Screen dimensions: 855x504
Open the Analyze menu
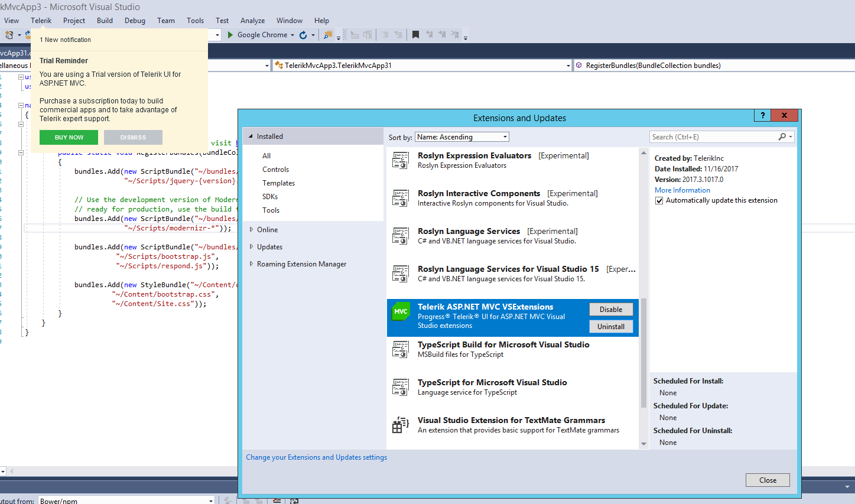coord(252,21)
